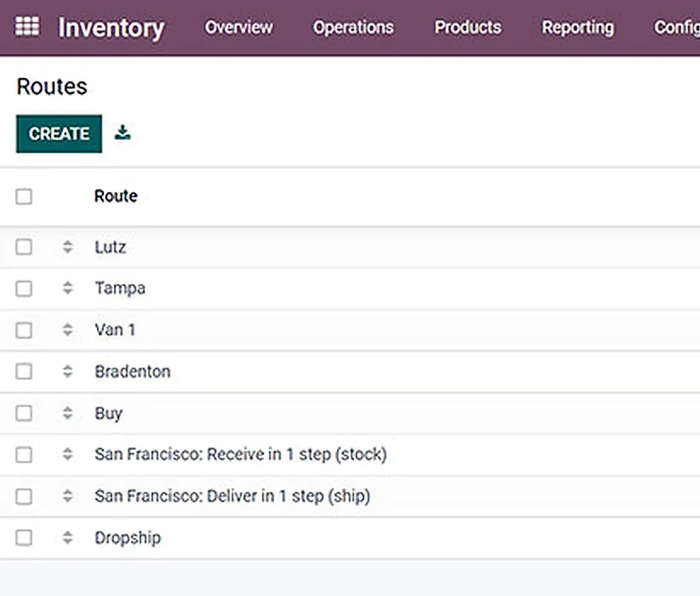Click the Inventory app title

click(x=111, y=29)
